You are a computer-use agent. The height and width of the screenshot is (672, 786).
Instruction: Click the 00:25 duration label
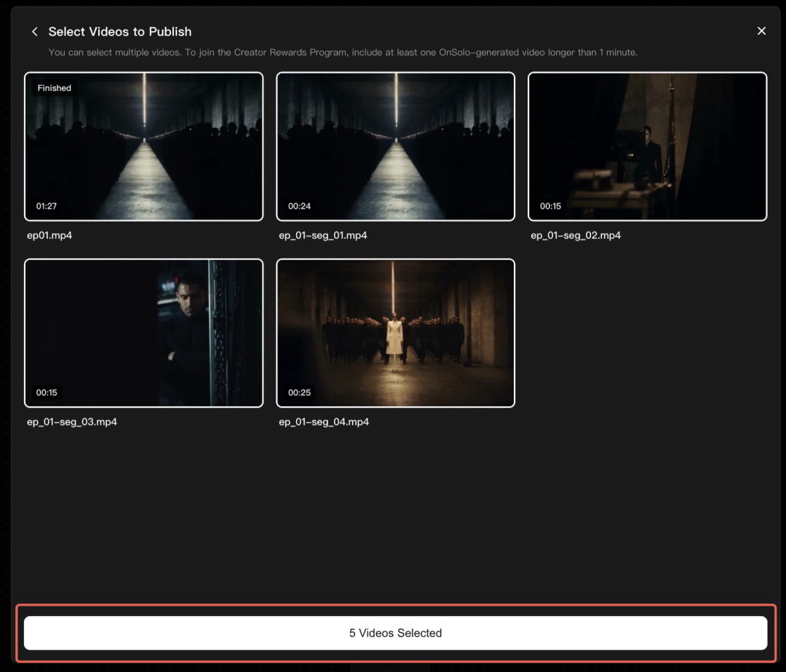tap(299, 392)
